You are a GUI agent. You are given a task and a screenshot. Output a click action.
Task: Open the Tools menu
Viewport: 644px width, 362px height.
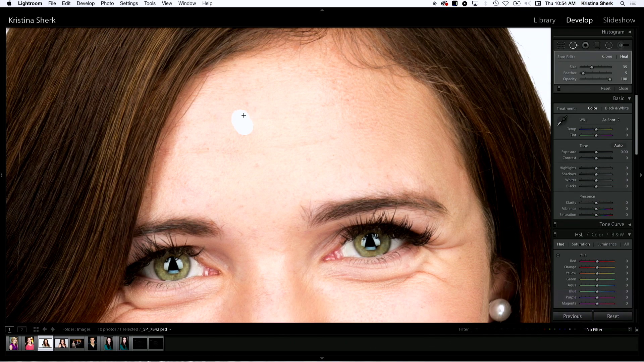pyautogui.click(x=150, y=3)
